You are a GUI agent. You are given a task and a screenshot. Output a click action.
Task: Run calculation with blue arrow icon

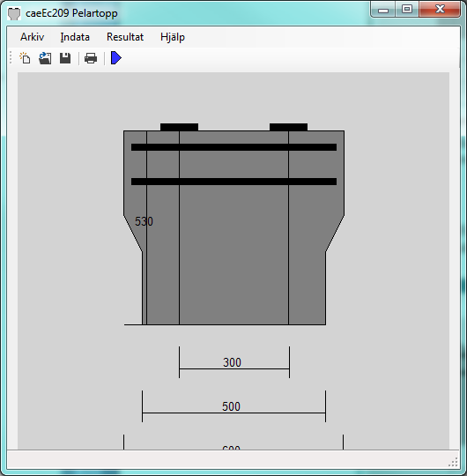[116, 57]
